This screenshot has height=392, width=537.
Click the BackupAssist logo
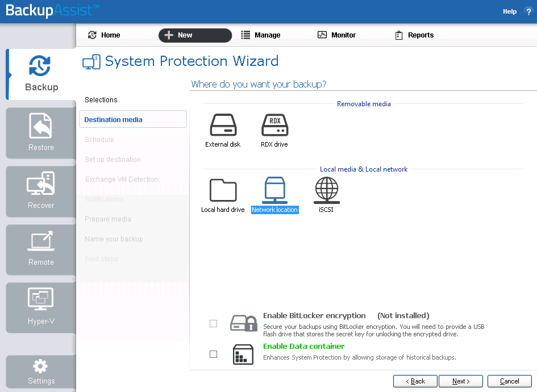[52, 11]
